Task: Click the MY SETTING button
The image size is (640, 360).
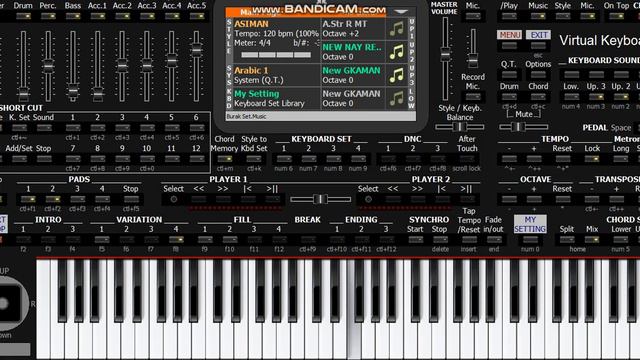Action: click(x=530, y=224)
